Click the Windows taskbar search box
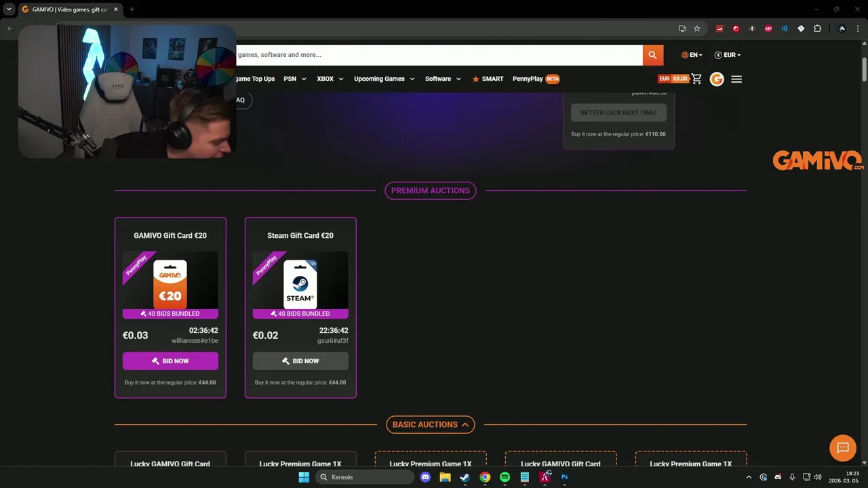The height and width of the screenshot is (488, 868). click(366, 477)
